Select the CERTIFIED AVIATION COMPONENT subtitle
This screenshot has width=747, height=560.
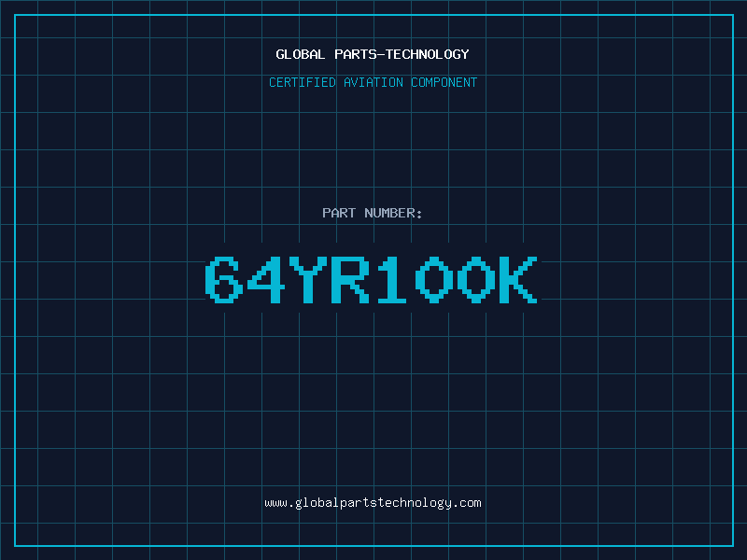click(373, 82)
